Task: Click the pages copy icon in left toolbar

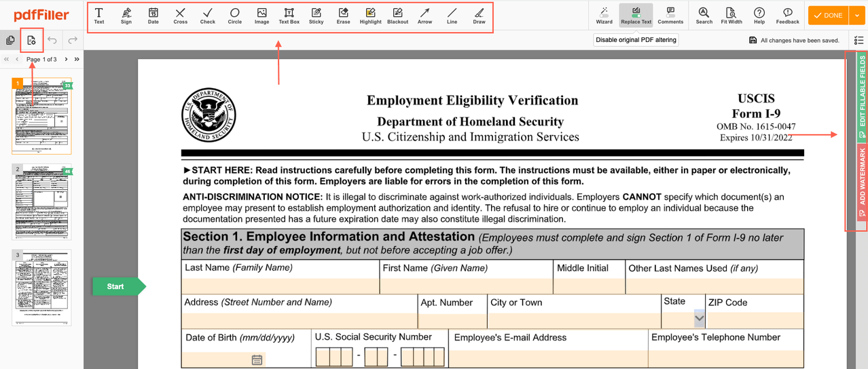Action: click(x=10, y=41)
